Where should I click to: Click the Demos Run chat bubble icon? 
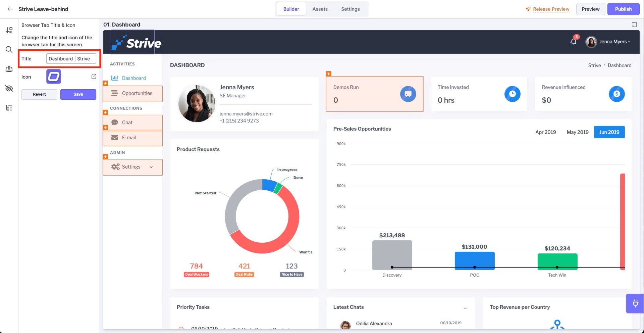[408, 94]
